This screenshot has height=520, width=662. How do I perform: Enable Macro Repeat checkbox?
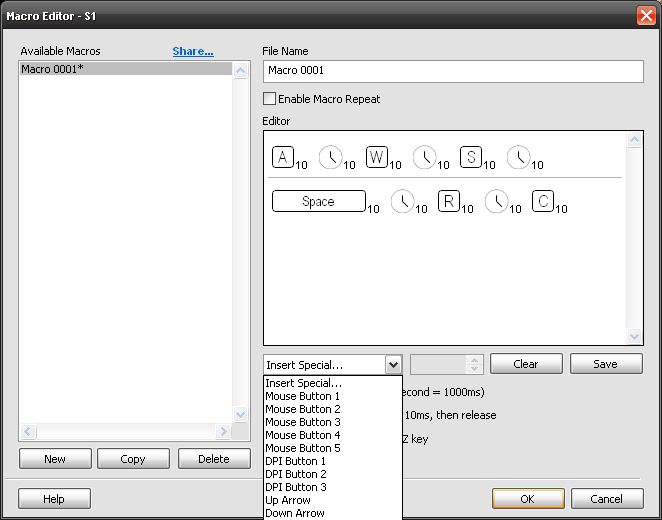(x=269, y=99)
